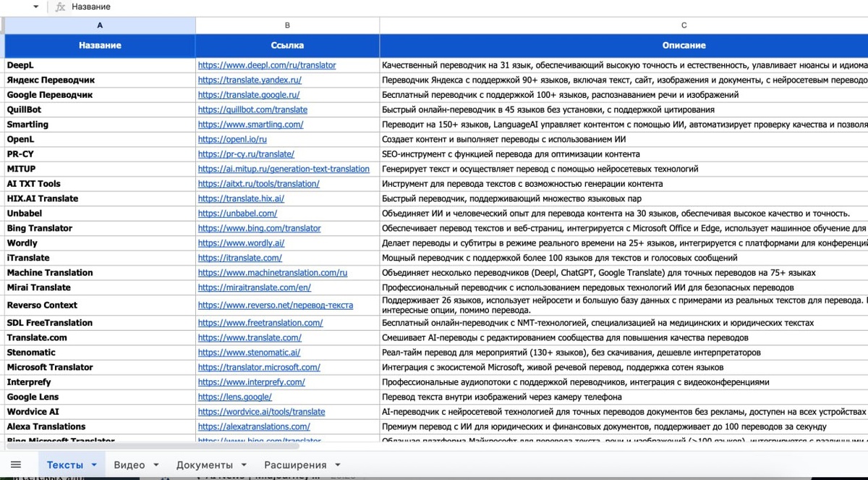Select column C header
This screenshot has width=868, height=480.
tap(624, 25)
